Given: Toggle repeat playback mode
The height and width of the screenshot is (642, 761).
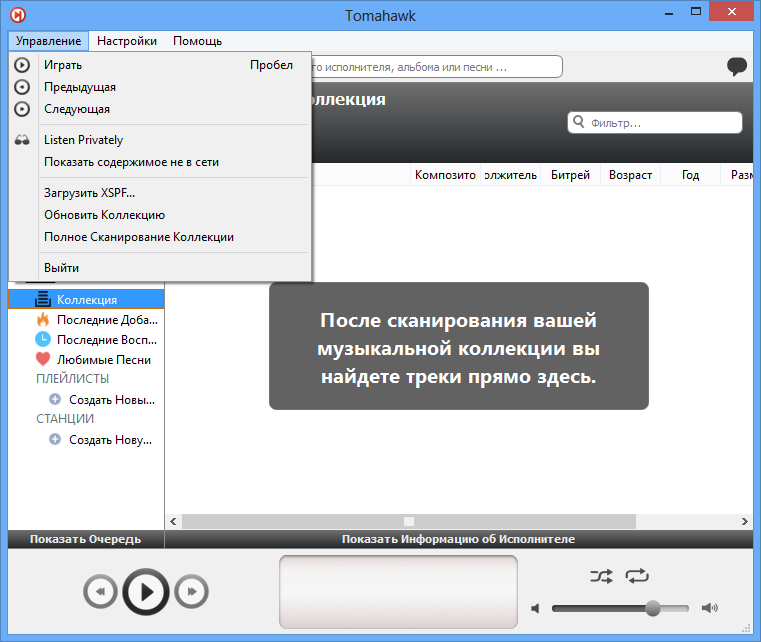Looking at the screenshot, I should 637,576.
